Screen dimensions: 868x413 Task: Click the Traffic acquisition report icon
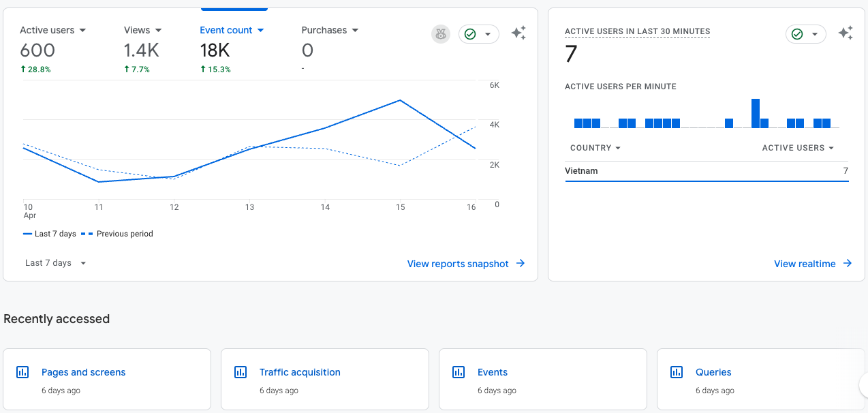point(241,372)
